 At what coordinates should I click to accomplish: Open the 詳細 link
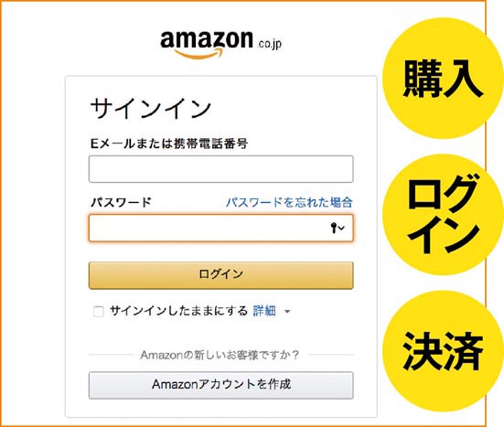[x=264, y=311]
